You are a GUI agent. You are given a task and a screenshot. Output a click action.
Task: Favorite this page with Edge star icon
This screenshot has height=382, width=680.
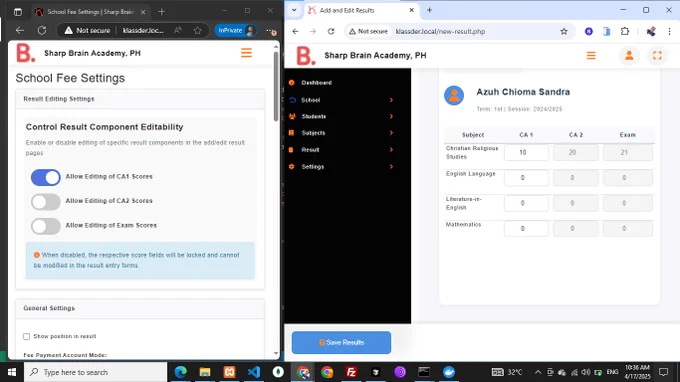click(198, 30)
